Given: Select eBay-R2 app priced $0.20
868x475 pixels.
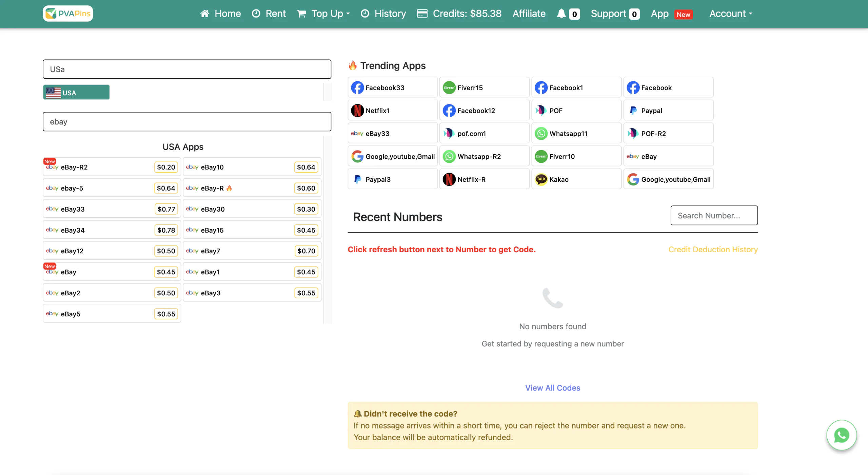Looking at the screenshot, I should [x=112, y=167].
